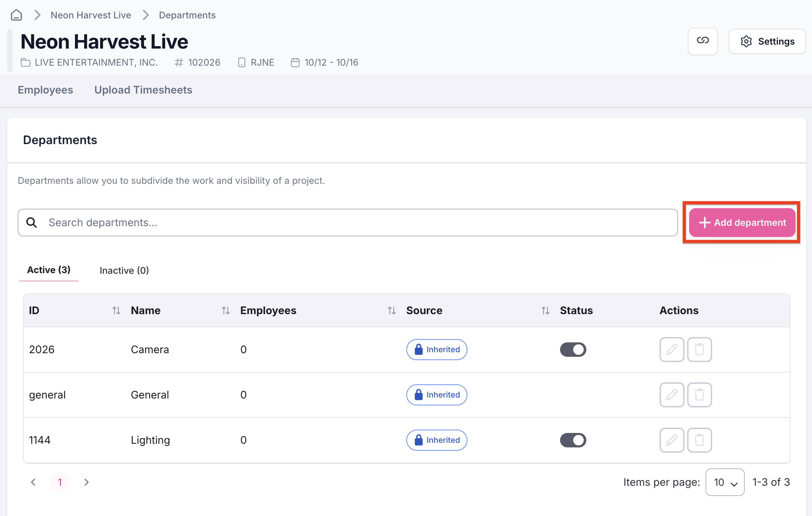
Task: Go to previous page arrow
Action: pos(33,482)
